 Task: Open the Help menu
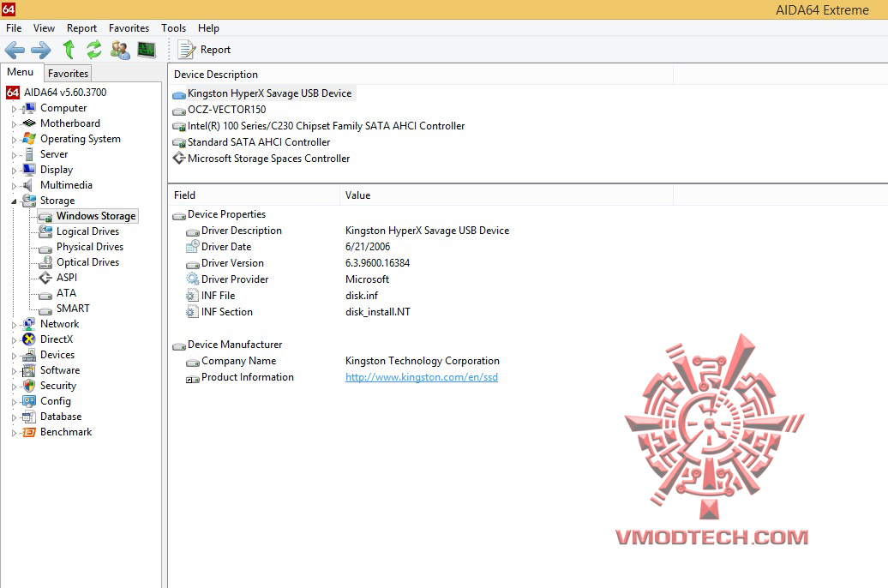[208, 28]
